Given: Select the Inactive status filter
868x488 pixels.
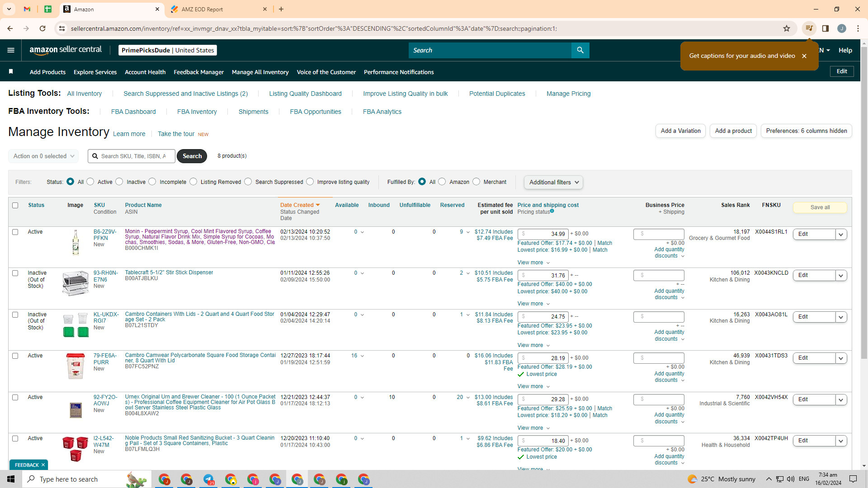Looking at the screenshot, I should 119,182.
